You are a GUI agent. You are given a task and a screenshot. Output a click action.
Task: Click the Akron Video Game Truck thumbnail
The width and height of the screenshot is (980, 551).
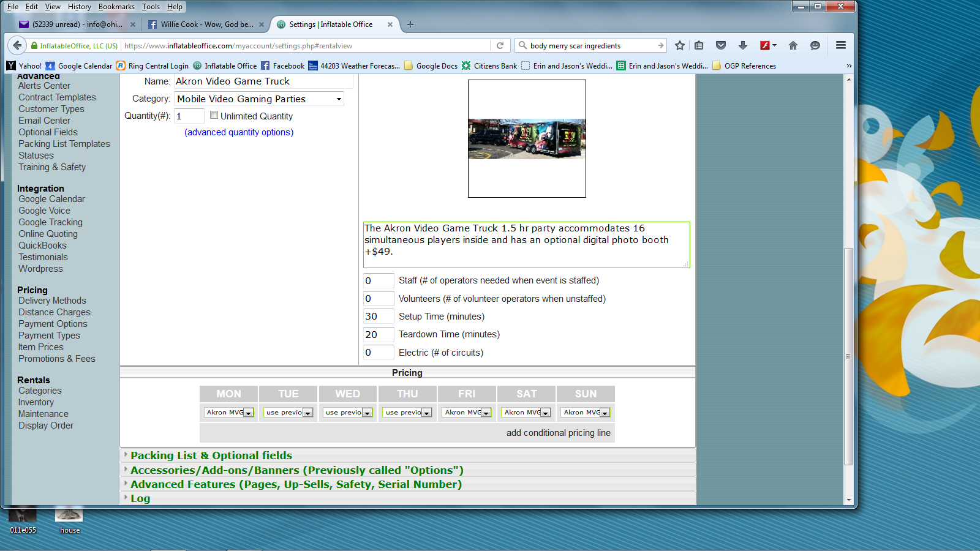click(x=527, y=139)
